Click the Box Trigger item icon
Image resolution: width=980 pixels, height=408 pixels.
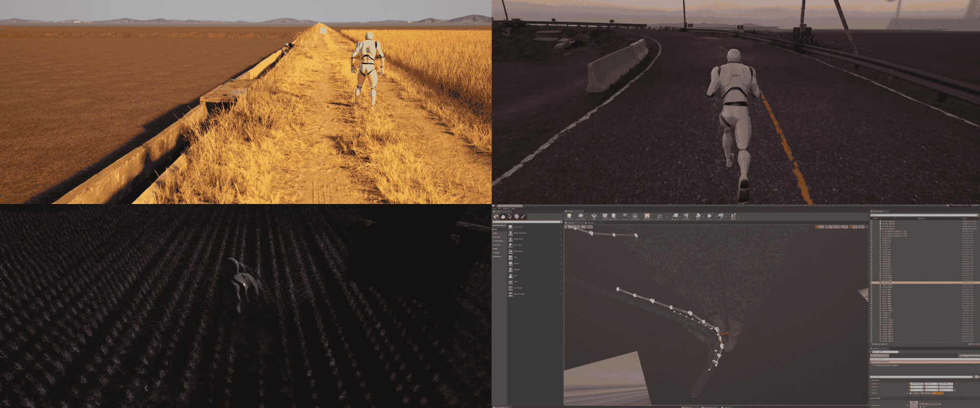point(510,288)
